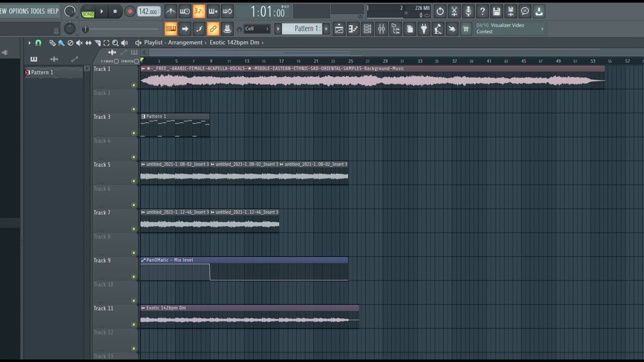Screen dimensions: 644x362
Task: Click the red record button
Action: pos(129,11)
